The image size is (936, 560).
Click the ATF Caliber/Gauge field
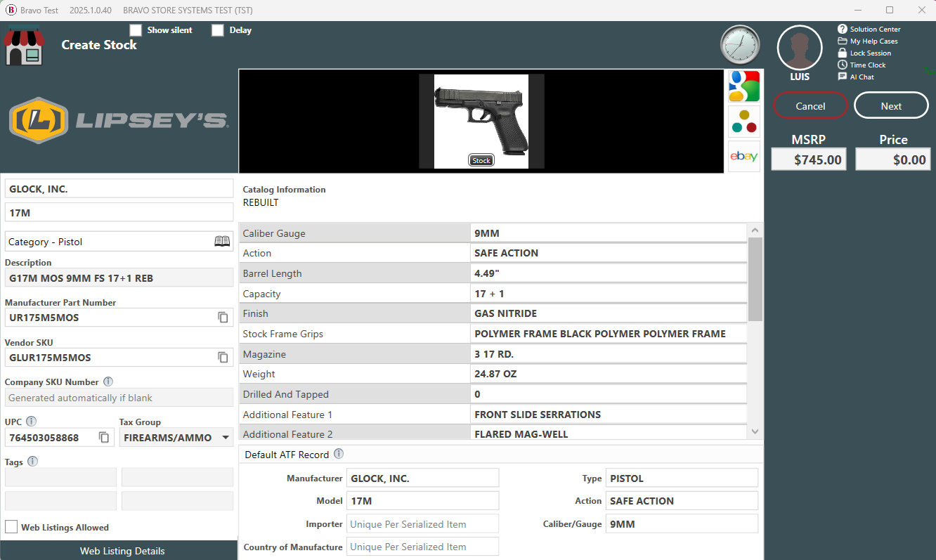click(682, 523)
